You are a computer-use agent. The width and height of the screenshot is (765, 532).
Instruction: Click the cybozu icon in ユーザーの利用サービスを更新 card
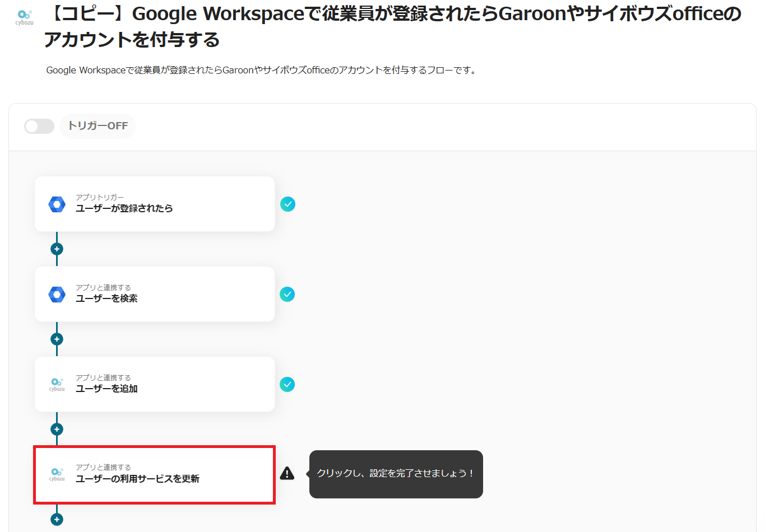click(x=57, y=474)
